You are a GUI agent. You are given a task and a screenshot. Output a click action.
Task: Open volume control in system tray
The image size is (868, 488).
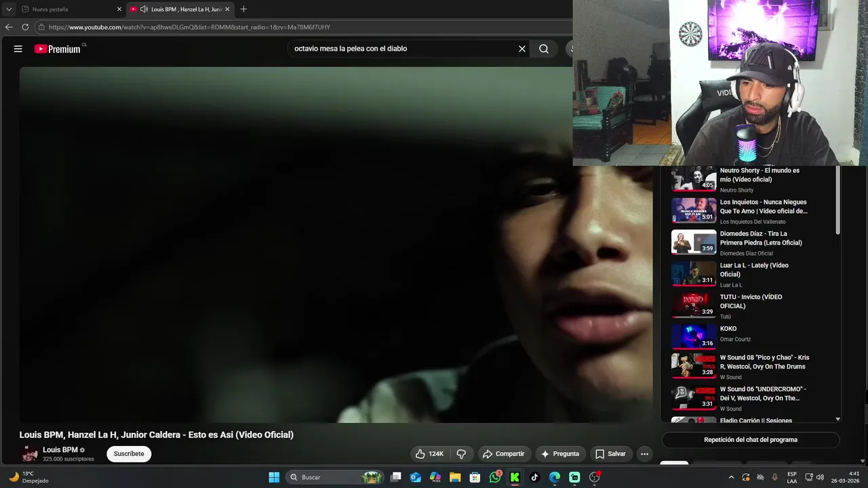(821, 477)
